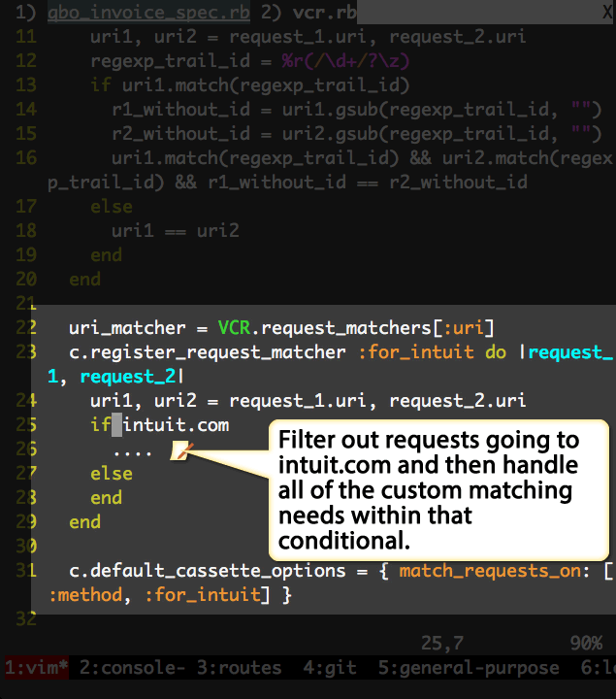The height and width of the screenshot is (699, 616).
Task: Click 'if' keyword on line 25
Action: (101, 425)
